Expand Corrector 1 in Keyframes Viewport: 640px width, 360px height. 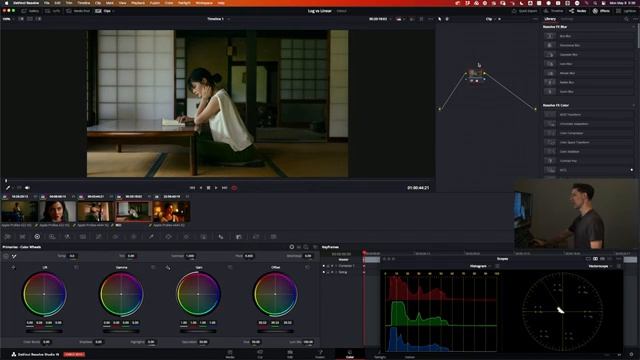click(336, 266)
